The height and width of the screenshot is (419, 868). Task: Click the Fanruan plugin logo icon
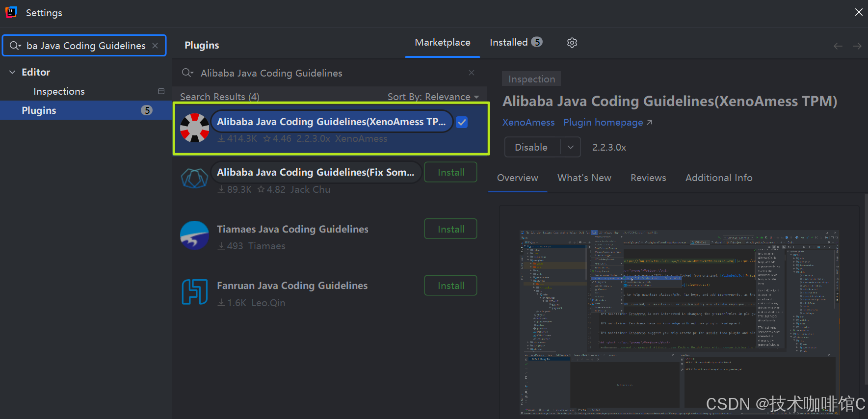pyautogui.click(x=194, y=292)
